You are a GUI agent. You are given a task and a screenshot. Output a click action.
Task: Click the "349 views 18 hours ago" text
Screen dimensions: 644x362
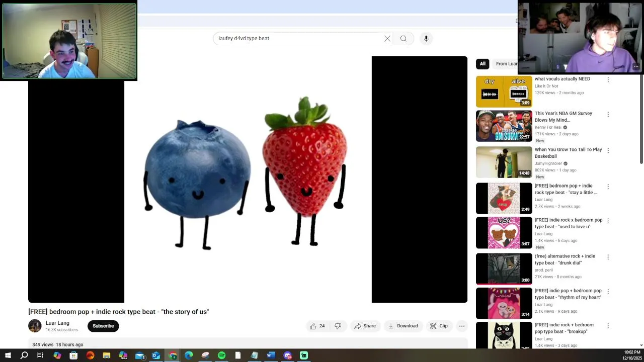[x=58, y=344]
